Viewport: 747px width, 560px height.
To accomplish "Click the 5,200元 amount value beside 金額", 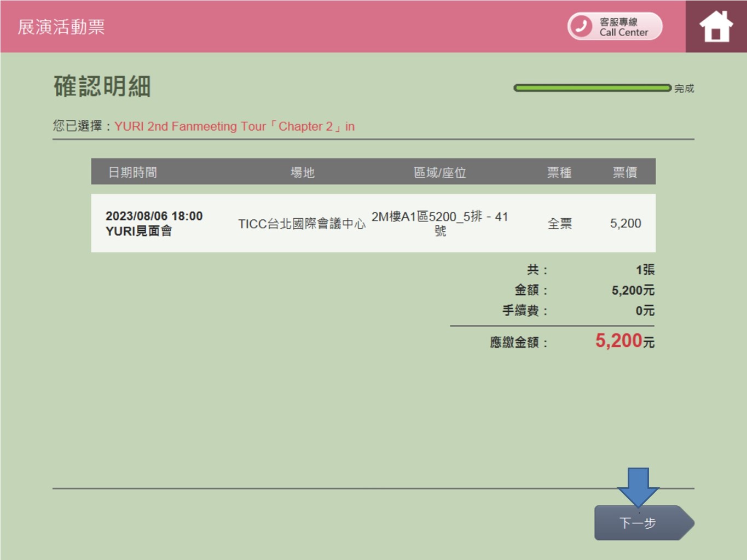I will coord(633,290).
